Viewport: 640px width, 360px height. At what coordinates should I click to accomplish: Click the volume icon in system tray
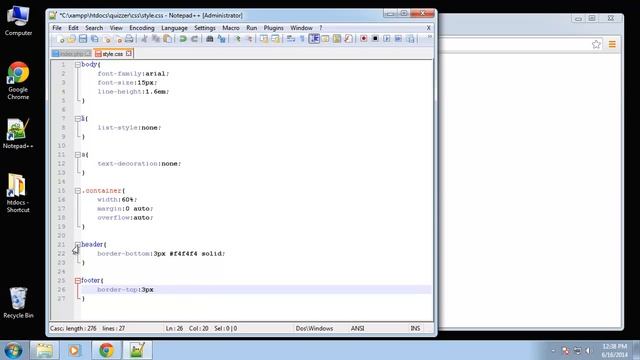588,350
